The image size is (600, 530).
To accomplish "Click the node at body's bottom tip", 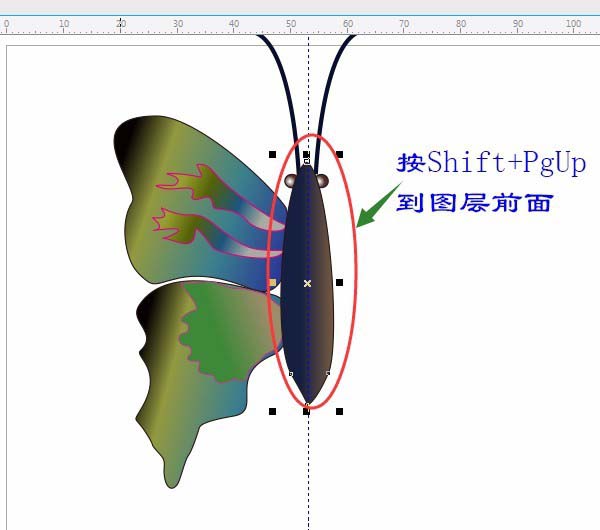I will [307, 404].
